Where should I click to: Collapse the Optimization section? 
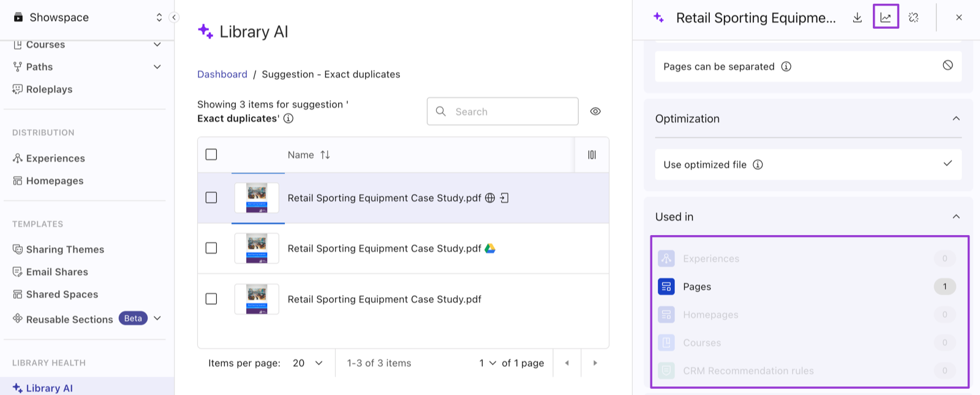click(956, 118)
